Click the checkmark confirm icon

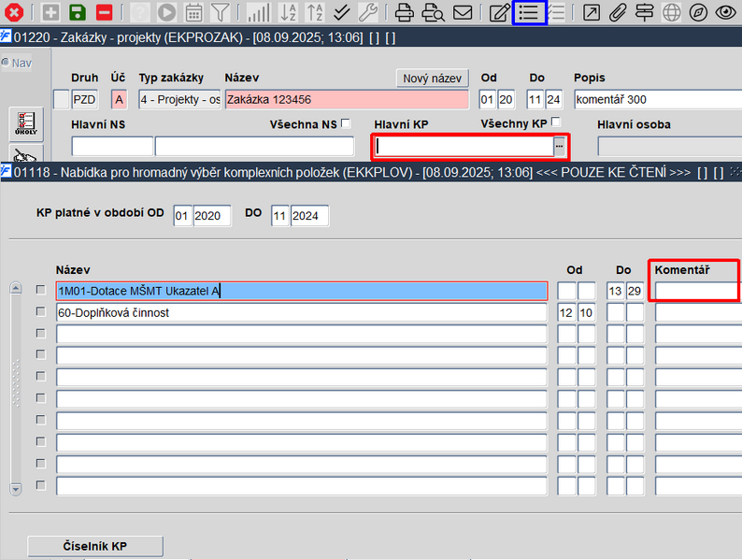point(341,12)
